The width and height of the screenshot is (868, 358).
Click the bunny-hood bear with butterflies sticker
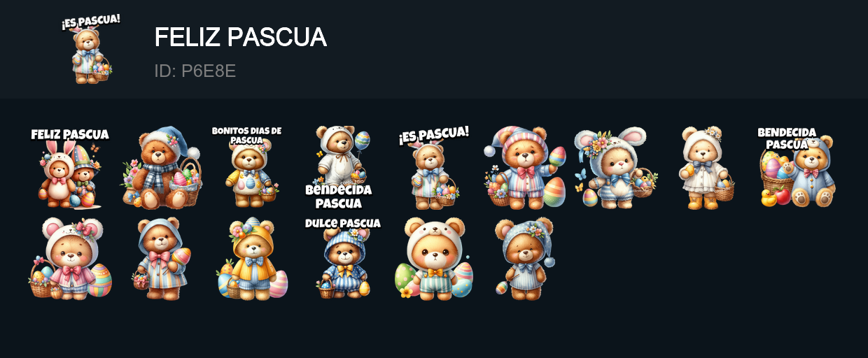pyautogui.click(x=616, y=168)
